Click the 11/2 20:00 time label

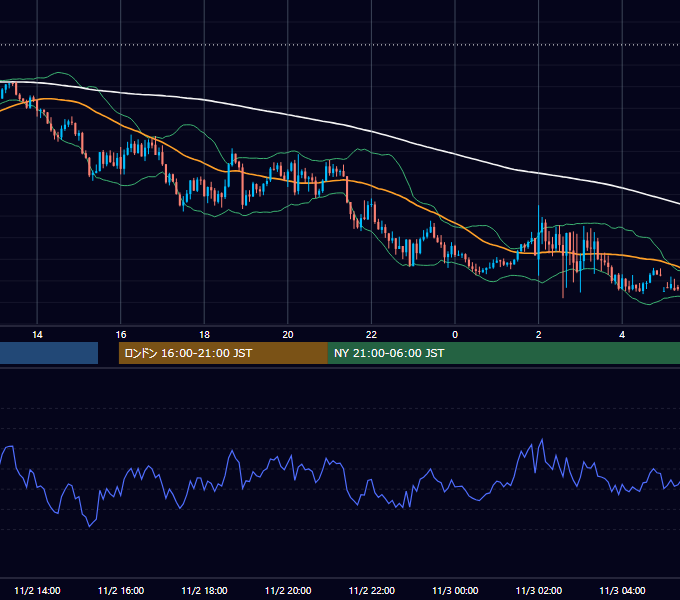pyautogui.click(x=288, y=590)
